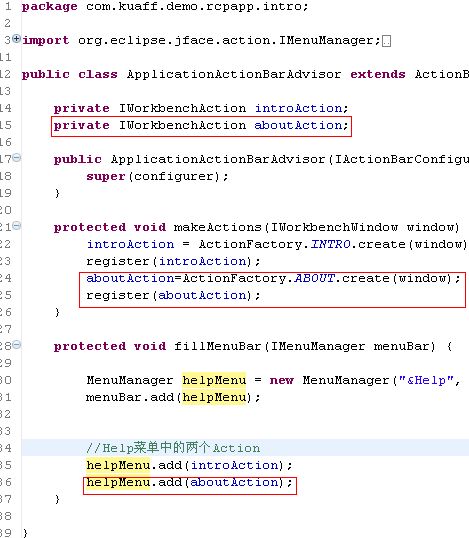Click the highlighted helpMenu variable declaration
The image size is (469, 538).
tap(214, 380)
